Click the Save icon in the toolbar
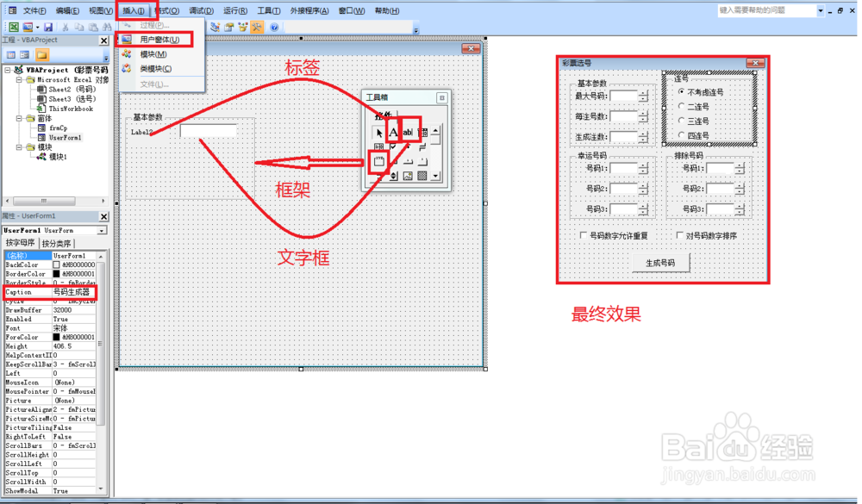Image resolution: width=862 pixels, height=504 pixels. [x=48, y=27]
